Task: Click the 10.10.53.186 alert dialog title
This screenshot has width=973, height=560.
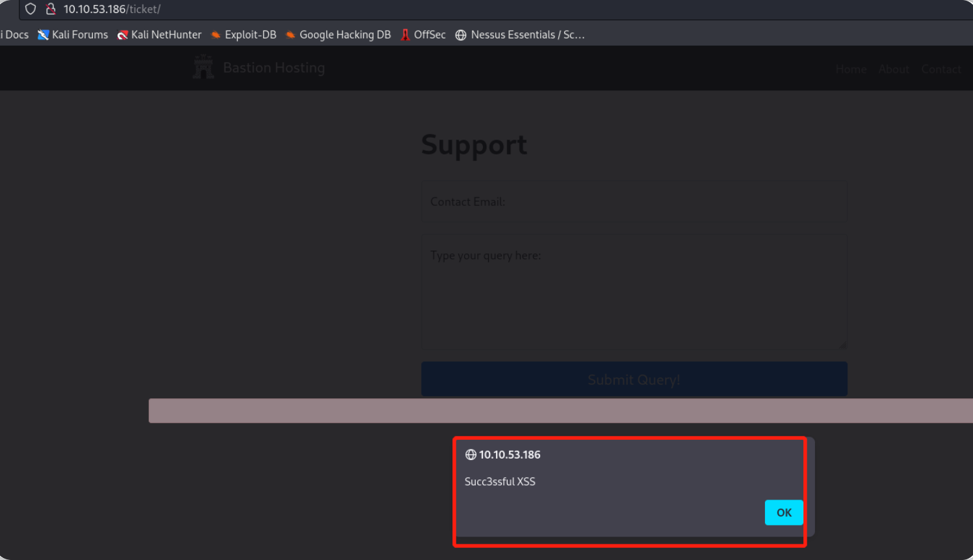Action: coord(510,455)
